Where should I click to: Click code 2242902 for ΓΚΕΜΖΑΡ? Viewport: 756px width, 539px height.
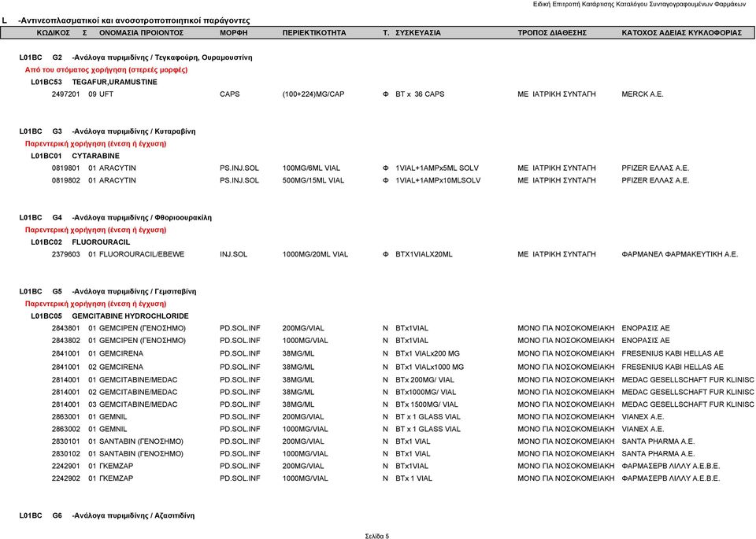(x=65, y=478)
